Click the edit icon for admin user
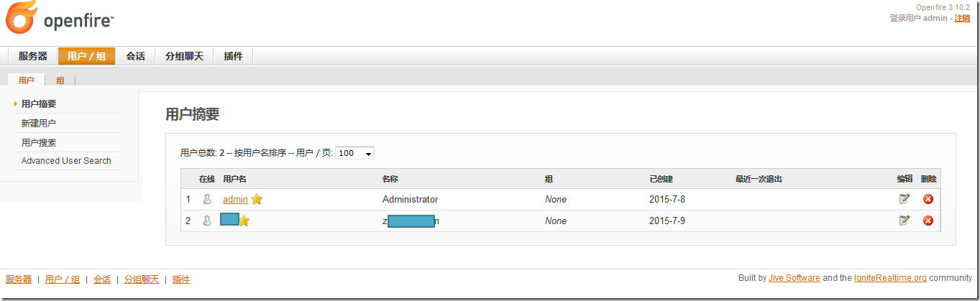The height and width of the screenshot is (301, 980). point(905,199)
